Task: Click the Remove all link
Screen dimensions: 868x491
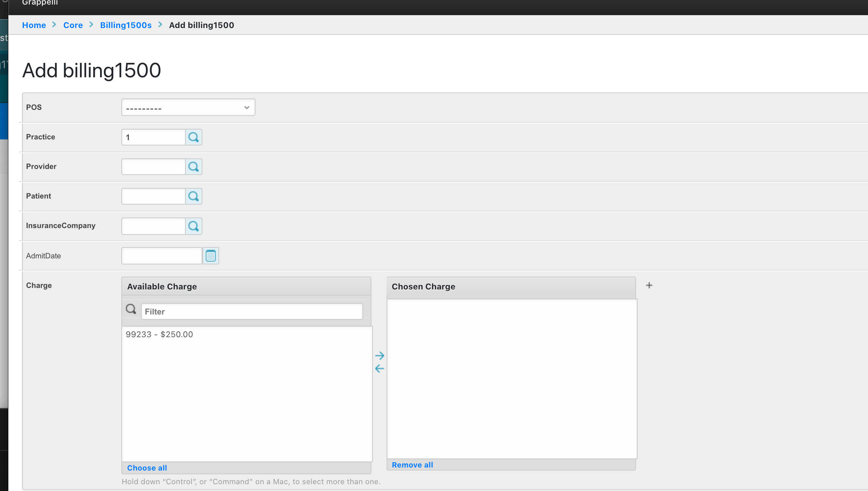Action: pyautogui.click(x=412, y=464)
